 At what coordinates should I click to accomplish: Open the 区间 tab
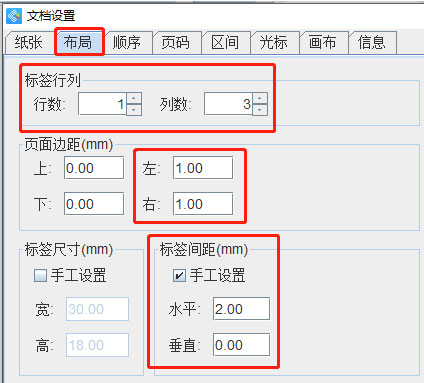pyautogui.click(x=225, y=43)
